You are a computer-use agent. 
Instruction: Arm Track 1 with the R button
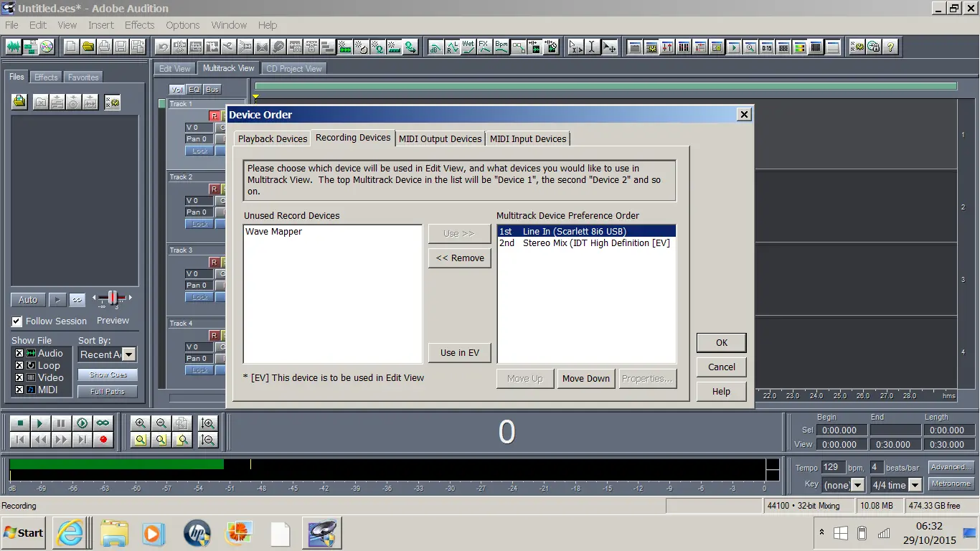click(x=214, y=116)
